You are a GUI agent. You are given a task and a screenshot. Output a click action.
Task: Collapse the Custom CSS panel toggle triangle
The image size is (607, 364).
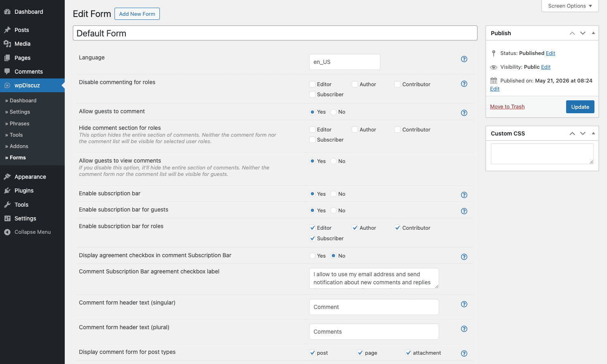(593, 133)
